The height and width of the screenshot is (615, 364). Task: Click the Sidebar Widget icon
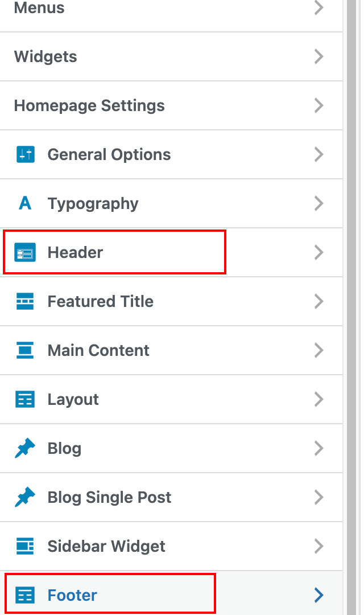[x=25, y=546]
